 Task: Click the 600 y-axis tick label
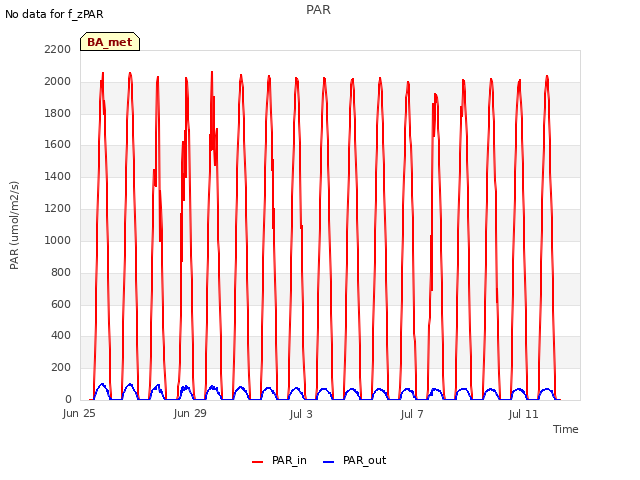pyautogui.click(x=61, y=304)
